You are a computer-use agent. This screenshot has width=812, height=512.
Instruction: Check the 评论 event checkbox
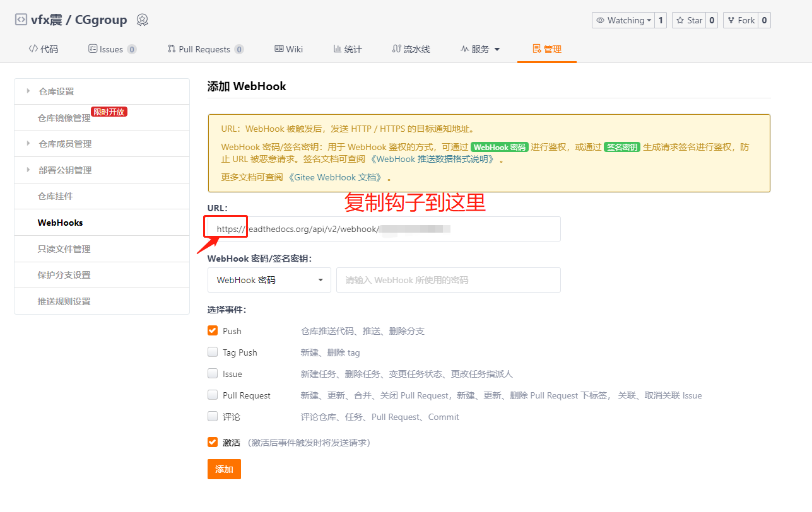pyautogui.click(x=213, y=416)
